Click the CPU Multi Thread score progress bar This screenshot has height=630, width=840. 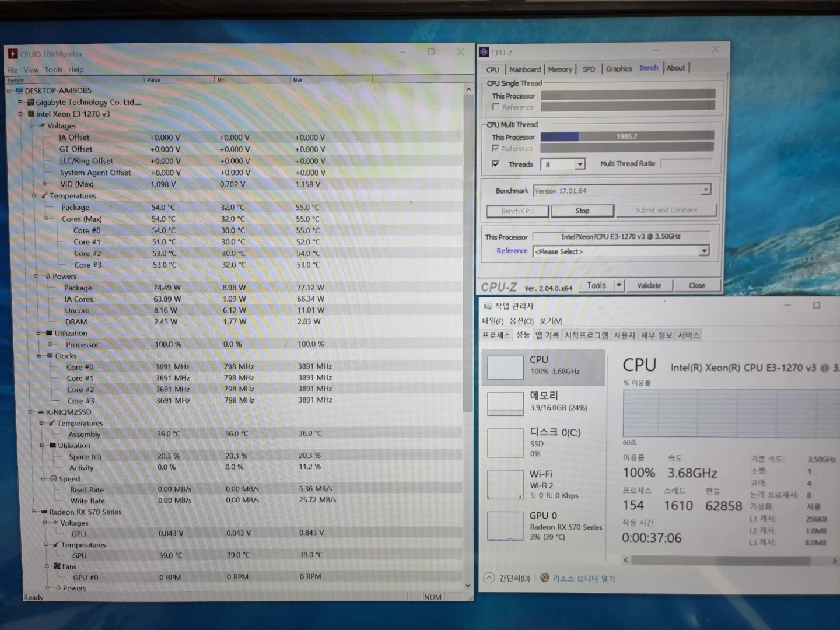[x=627, y=136]
